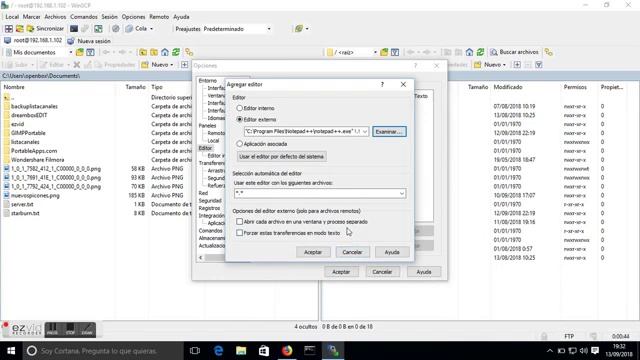Click the help question mark of Agregar editor
The height and width of the screenshot is (360, 640).
(x=382, y=84)
